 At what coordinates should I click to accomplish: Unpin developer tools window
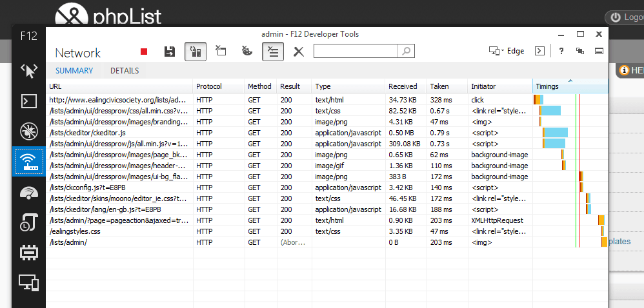[599, 51]
